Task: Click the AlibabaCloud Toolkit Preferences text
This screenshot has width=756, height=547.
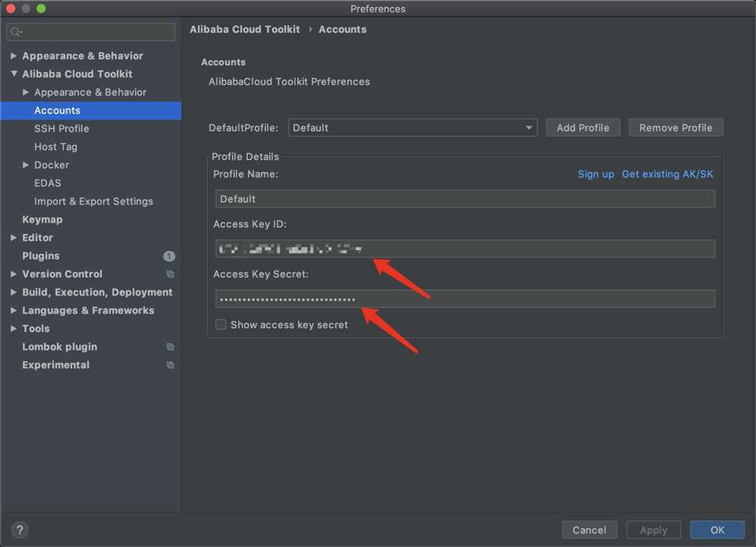Action: [x=290, y=82]
